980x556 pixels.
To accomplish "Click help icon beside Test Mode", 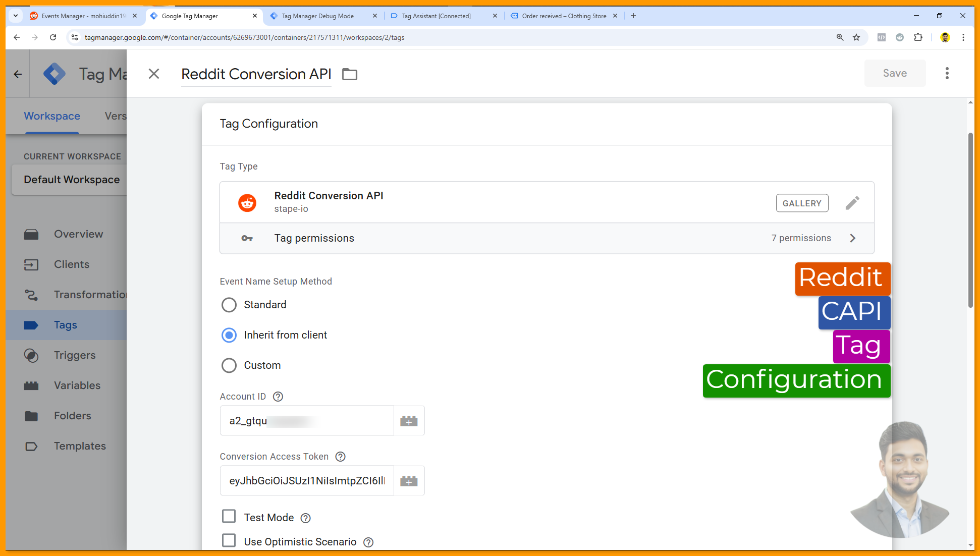I will point(306,518).
